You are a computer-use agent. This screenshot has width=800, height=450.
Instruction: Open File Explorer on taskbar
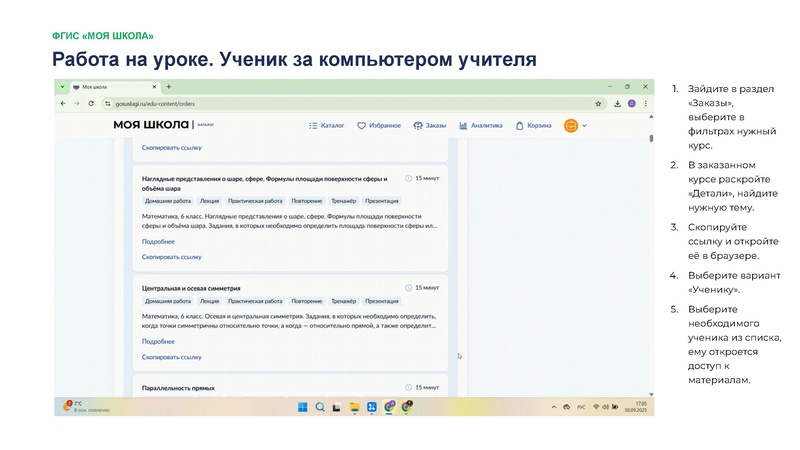(355, 407)
